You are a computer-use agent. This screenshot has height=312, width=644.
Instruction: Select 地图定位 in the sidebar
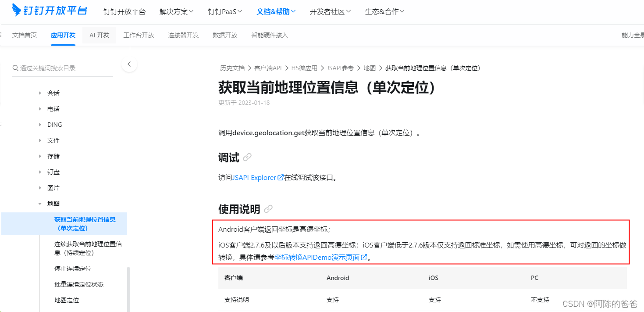point(66,300)
